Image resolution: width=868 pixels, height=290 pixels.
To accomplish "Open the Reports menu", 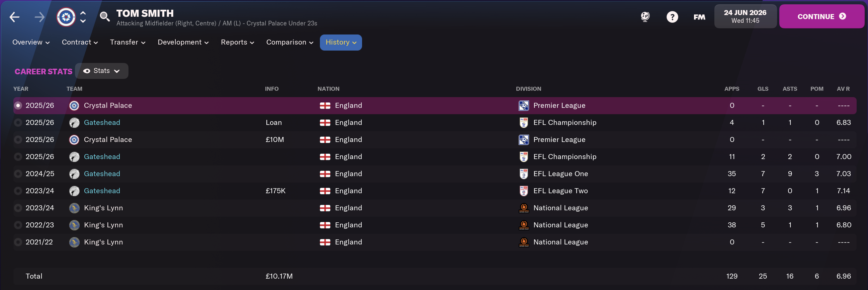I will [237, 43].
